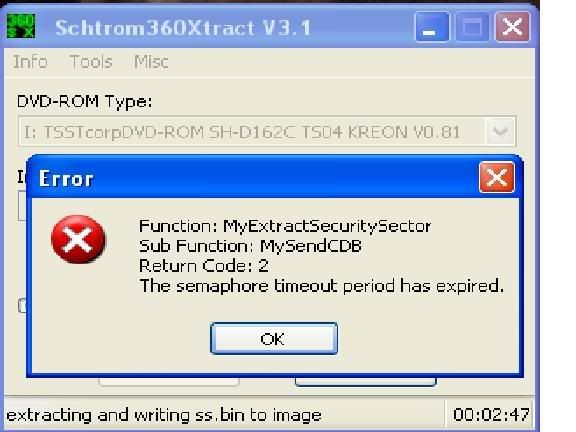
Task: Dismiss the error with OK
Action: click(274, 338)
